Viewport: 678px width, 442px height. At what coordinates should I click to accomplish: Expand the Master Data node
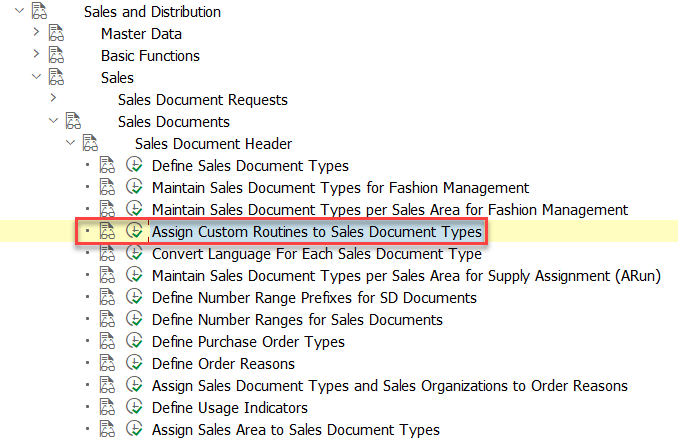click(x=36, y=32)
